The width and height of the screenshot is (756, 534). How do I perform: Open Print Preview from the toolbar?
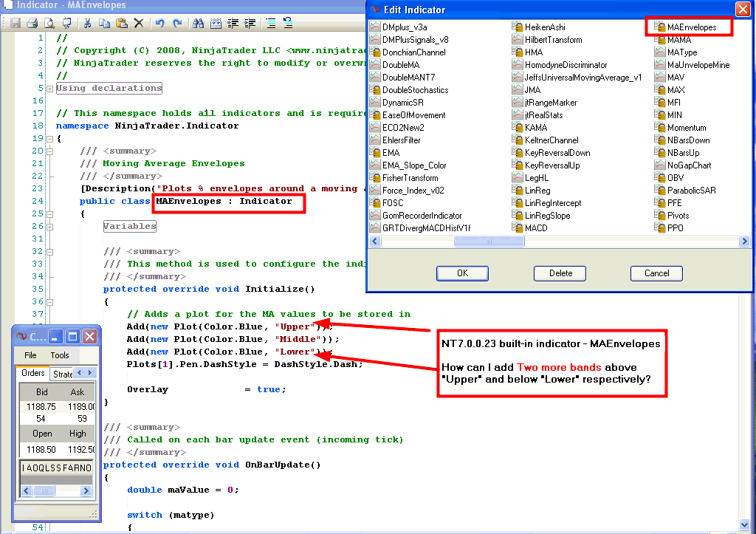[x=49, y=23]
